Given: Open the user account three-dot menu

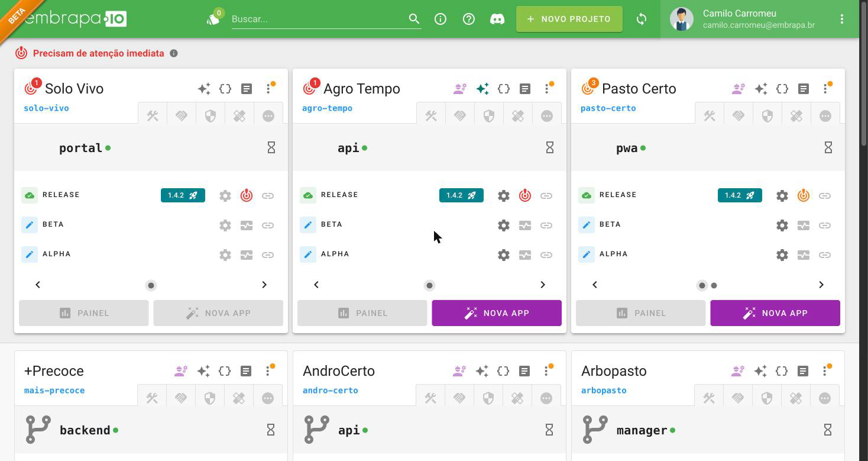Looking at the screenshot, I should 842,19.
